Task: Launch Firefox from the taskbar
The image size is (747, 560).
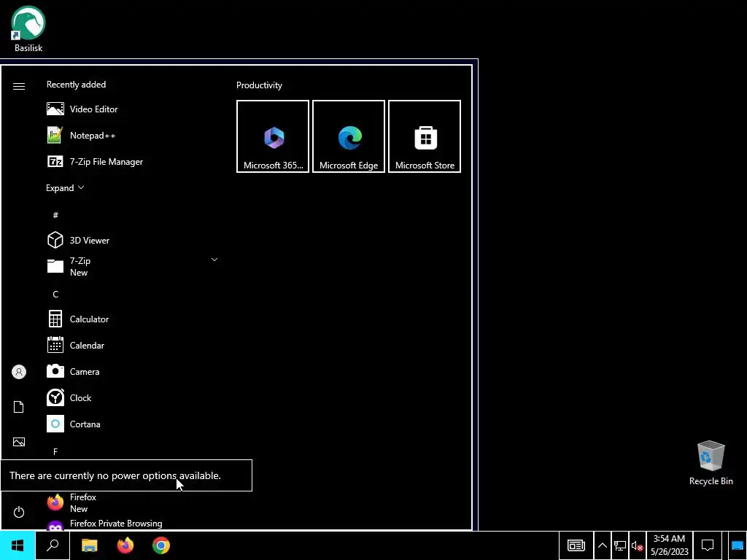Action: pyautogui.click(x=125, y=545)
